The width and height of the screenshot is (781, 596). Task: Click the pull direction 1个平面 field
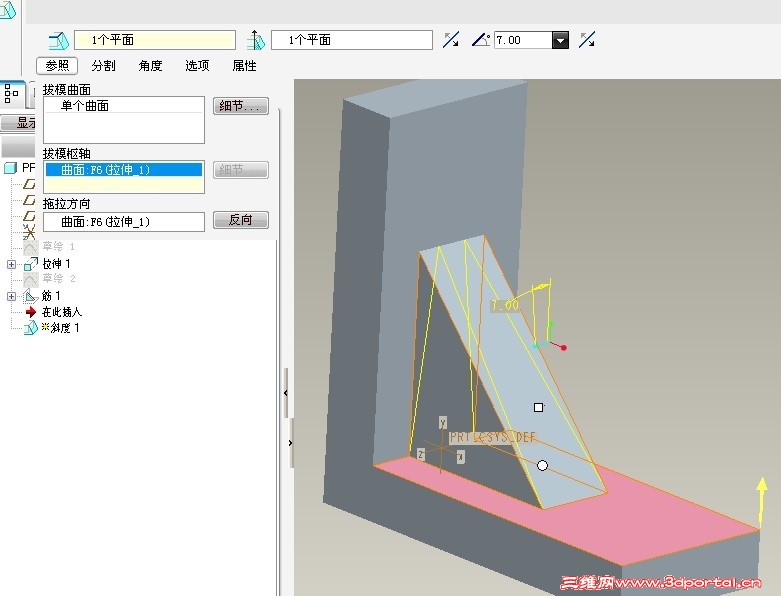pos(352,40)
